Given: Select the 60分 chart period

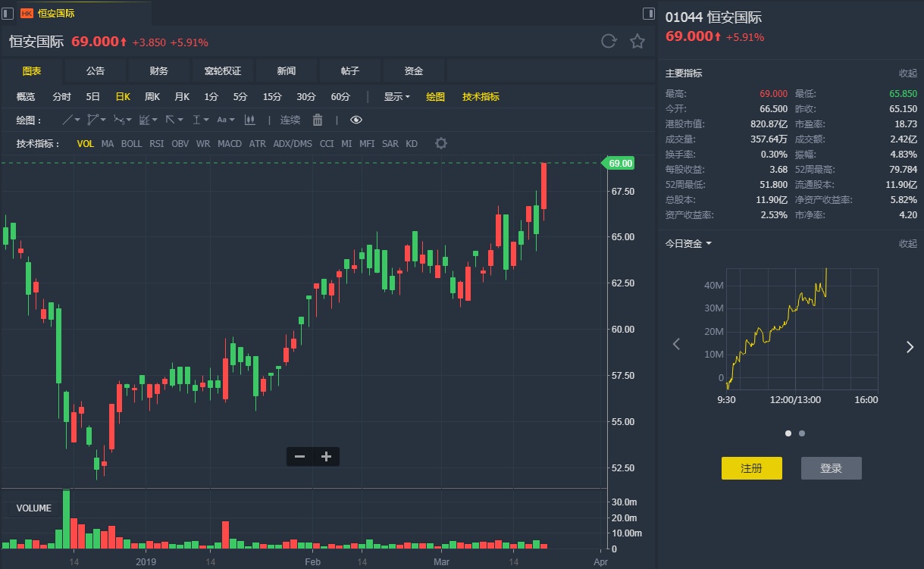Looking at the screenshot, I should [x=340, y=96].
